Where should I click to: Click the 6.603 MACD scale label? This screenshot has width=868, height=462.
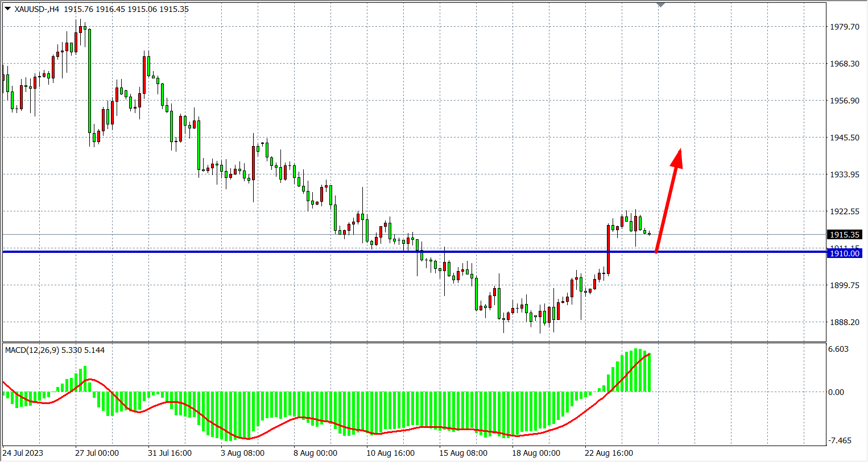(838, 349)
